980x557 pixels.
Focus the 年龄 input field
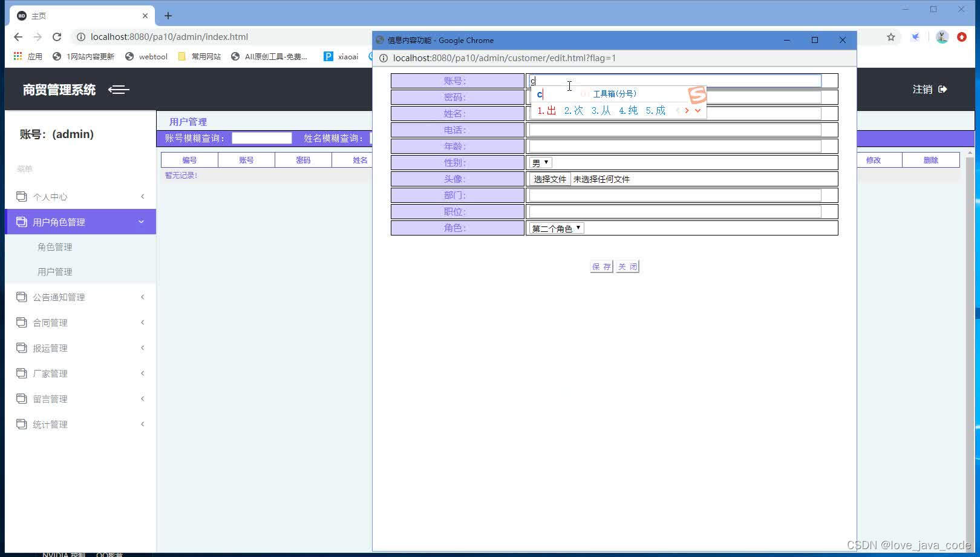pyautogui.click(x=675, y=146)
